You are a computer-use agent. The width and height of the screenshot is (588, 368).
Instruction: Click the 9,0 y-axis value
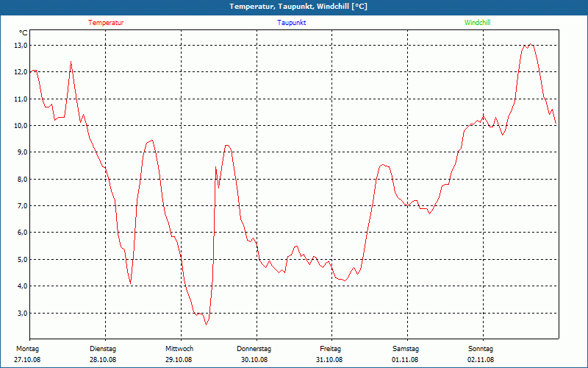point(23,152)
